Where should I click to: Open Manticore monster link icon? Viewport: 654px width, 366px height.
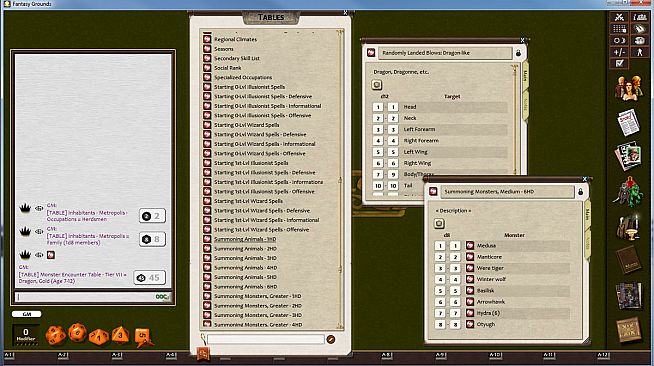tap(470, 257)
